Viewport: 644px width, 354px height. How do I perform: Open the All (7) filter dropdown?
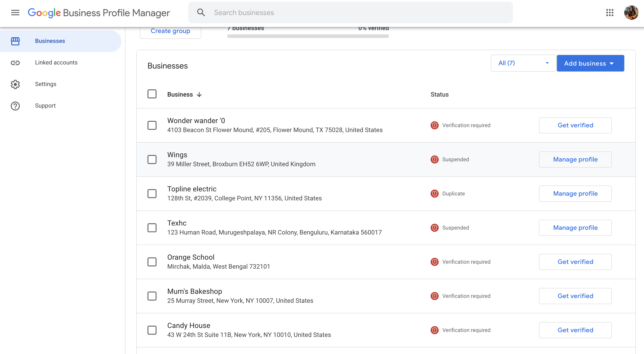point(523,63)
